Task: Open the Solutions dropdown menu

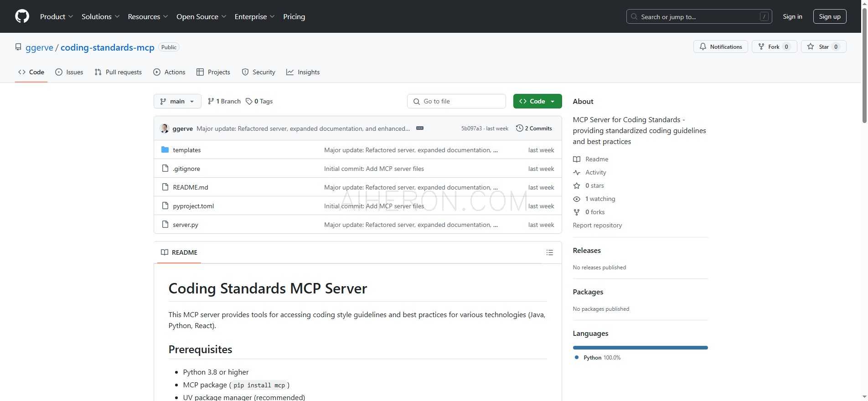Action: [x=100, y=16]
